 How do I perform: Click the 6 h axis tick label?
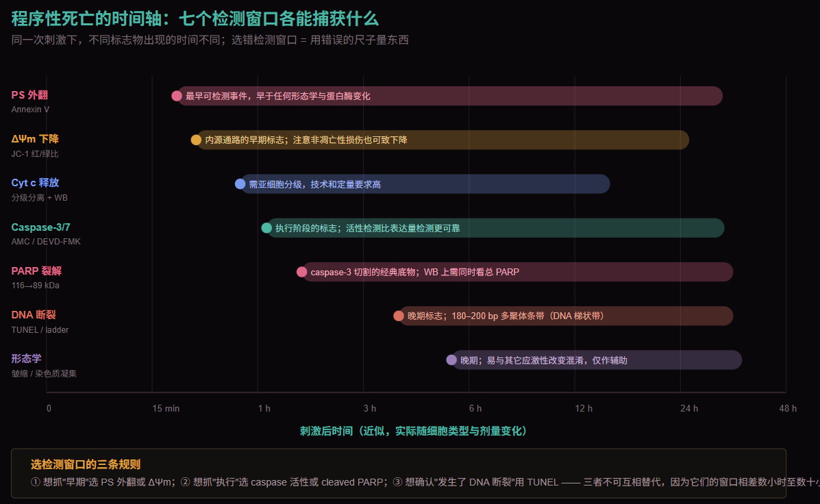point(475,408)
